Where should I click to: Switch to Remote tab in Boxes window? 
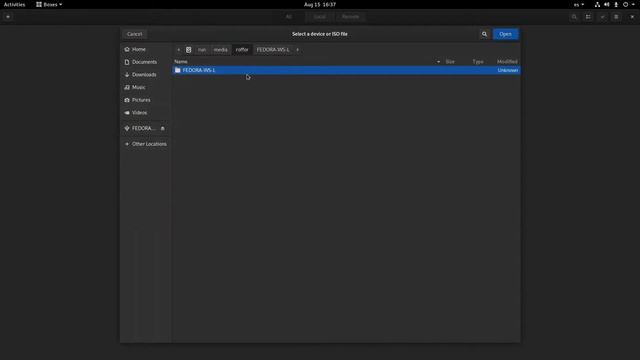(350, 17)
